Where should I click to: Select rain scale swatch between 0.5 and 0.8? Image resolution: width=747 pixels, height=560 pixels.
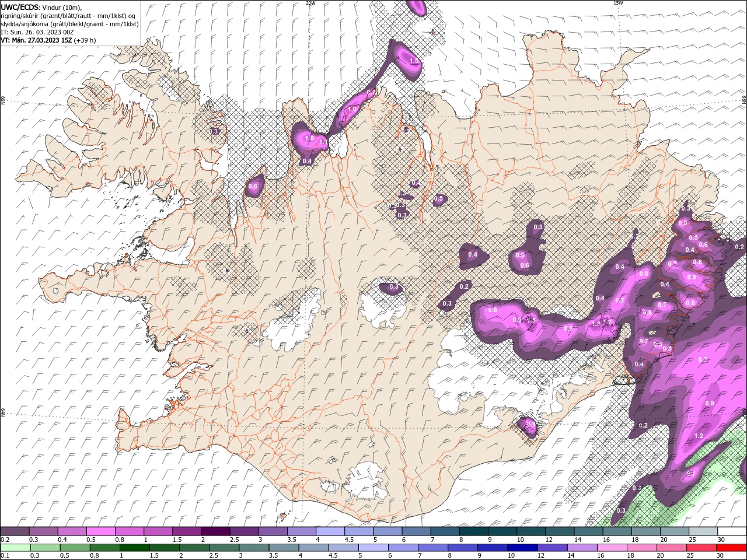click(x=75, y=547)
